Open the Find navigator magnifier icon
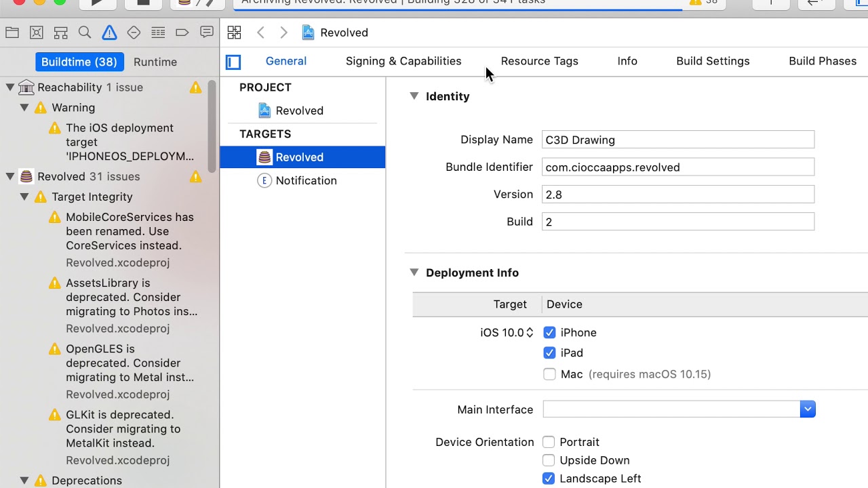This screenshot has width=868, height=488. pos(85,33)
